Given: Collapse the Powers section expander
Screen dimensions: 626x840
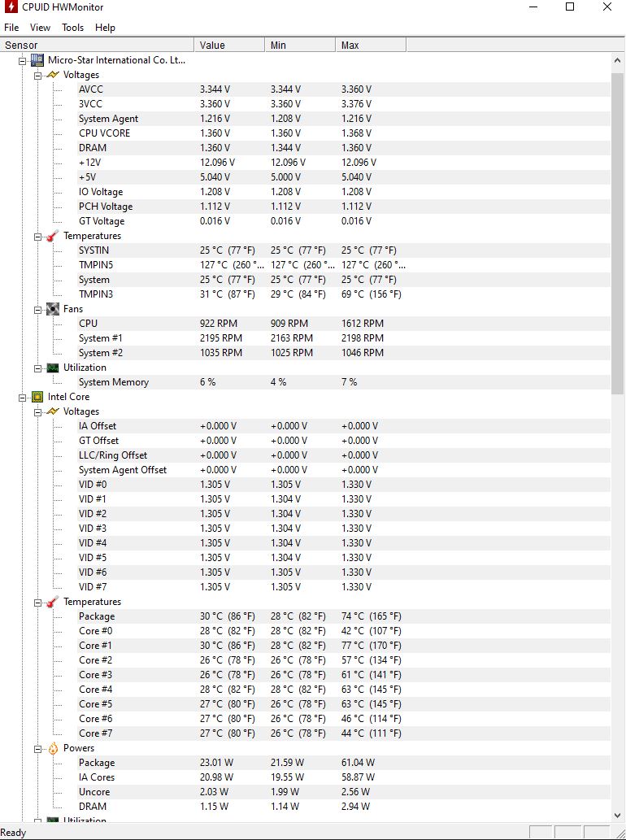Looking at the screenshot, I should [x=37, y=748].
